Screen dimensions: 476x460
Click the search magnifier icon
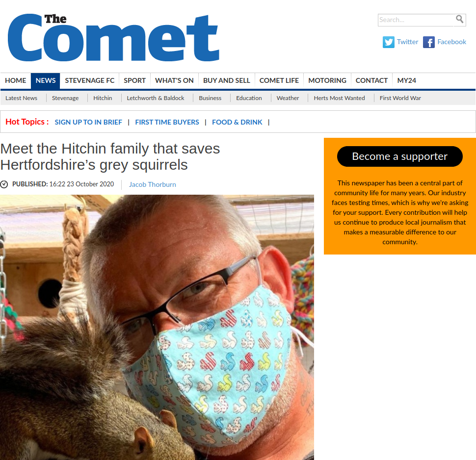tap(460, 20)
